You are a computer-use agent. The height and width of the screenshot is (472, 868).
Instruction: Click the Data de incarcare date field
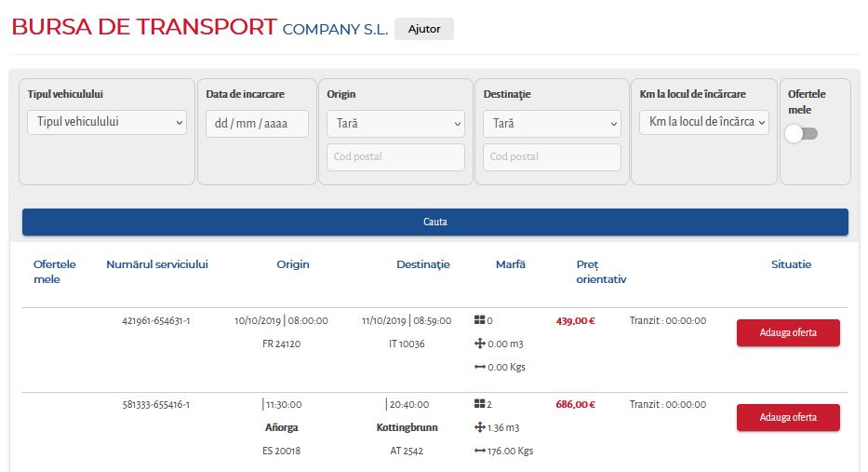click(257, 124)
